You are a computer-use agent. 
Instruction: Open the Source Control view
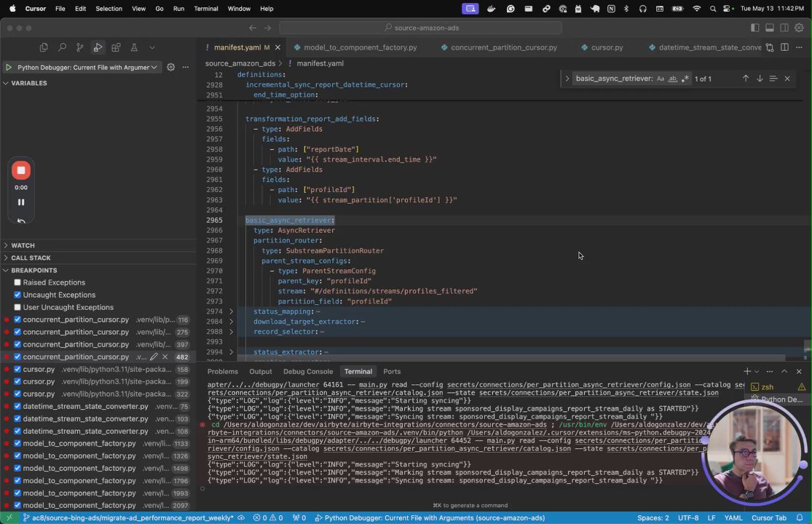coord(80,47)
